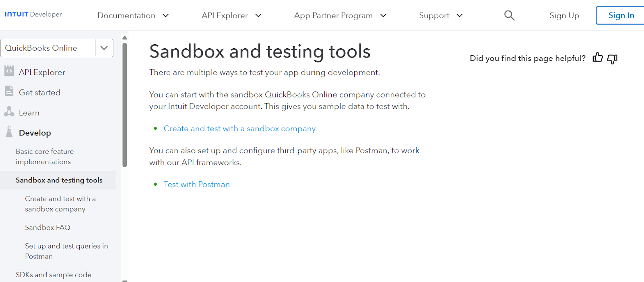Give a thumbs down for this page
This screenshot has height=282, width=644.
pos(612,59)
